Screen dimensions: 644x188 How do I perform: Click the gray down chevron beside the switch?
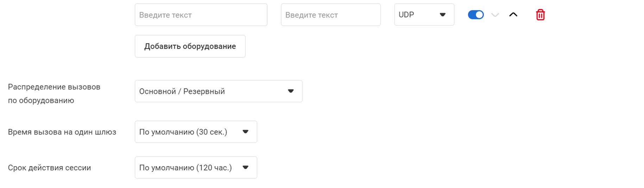click(x=495, y=15)
